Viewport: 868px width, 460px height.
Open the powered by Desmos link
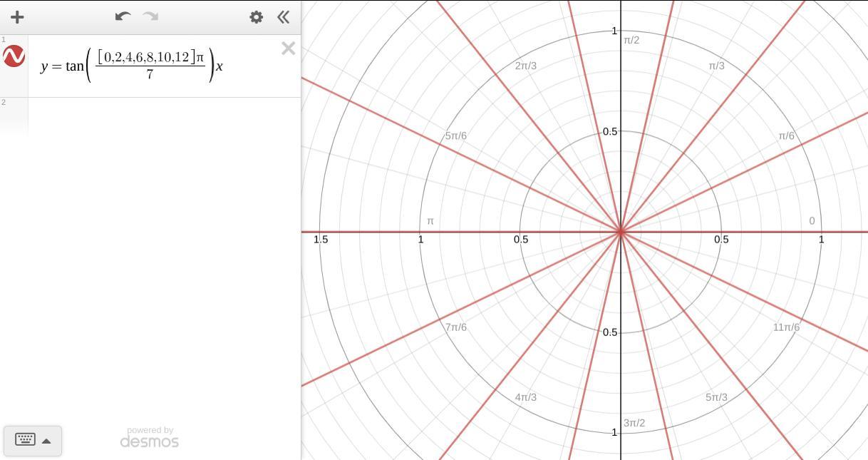(x=150, y=437)
